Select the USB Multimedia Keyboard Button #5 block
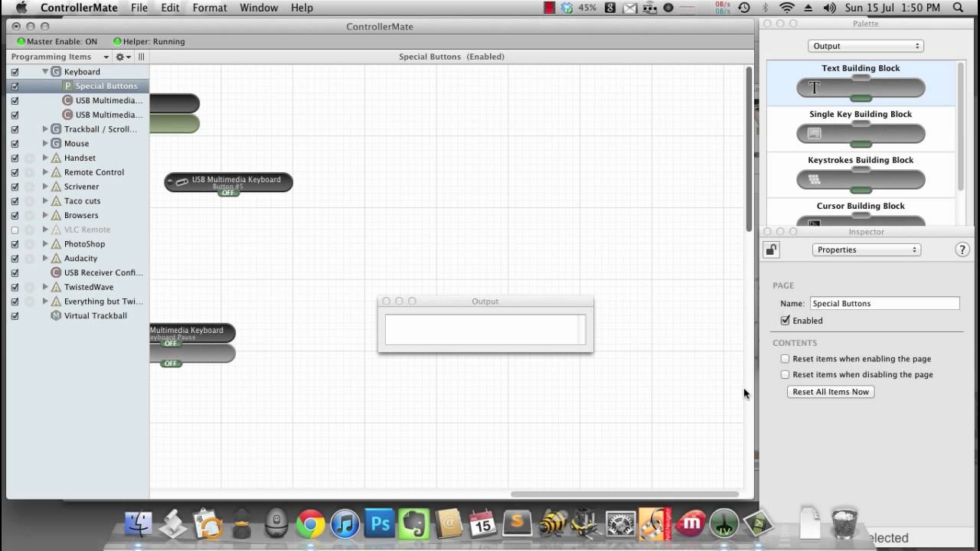Screen dimensions: 980x551 [x=228, y=182]
